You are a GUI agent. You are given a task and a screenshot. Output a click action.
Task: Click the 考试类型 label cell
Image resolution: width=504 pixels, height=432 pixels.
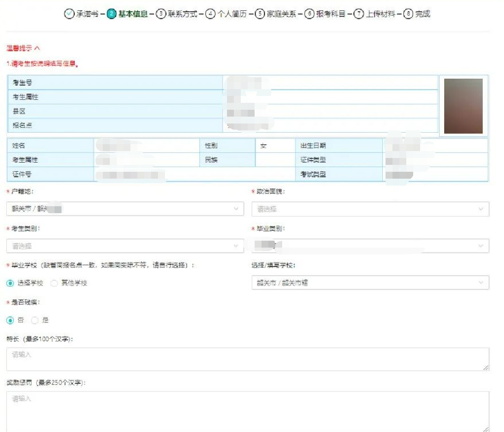pyautogui.click(x=339, y=174)
